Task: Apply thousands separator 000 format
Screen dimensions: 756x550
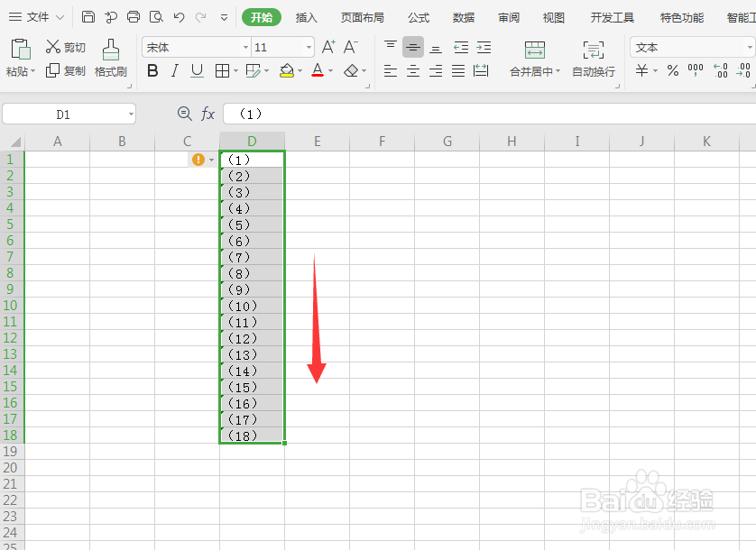Action: [696, 70]
